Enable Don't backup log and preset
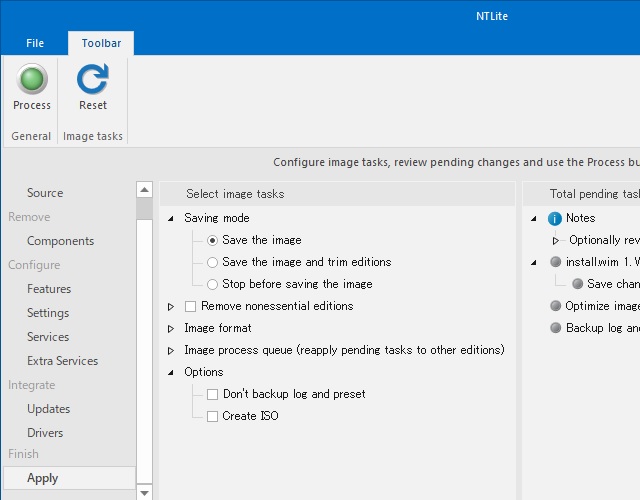This screenshot has height=500, width=640. pos(212,394)
